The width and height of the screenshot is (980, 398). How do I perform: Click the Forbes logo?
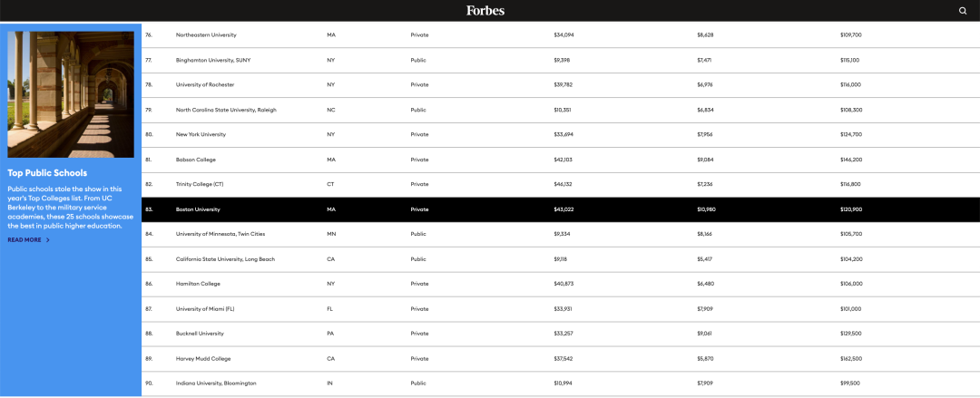point(485,11)
